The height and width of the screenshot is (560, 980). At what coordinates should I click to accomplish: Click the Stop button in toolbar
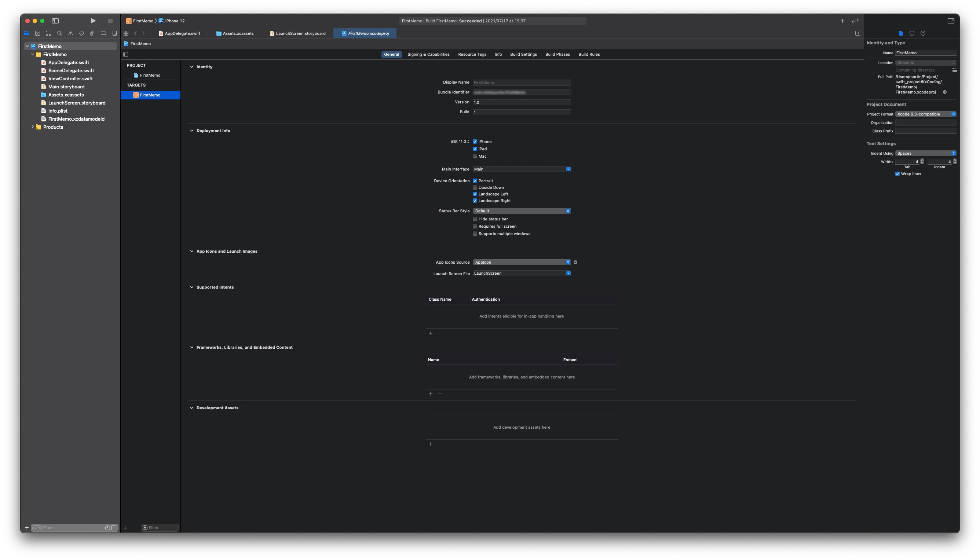coord(110,21)
